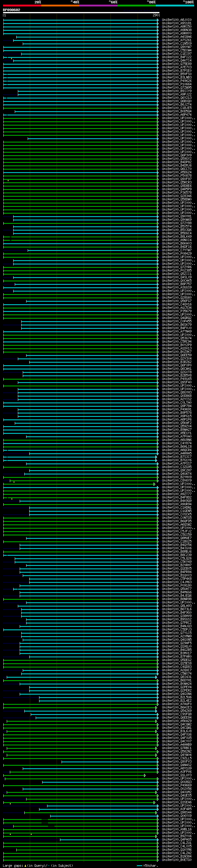197x868 pixels.
Task: Select hit UniRef100_A9PJ22
Action: click(x=177, y=94)
